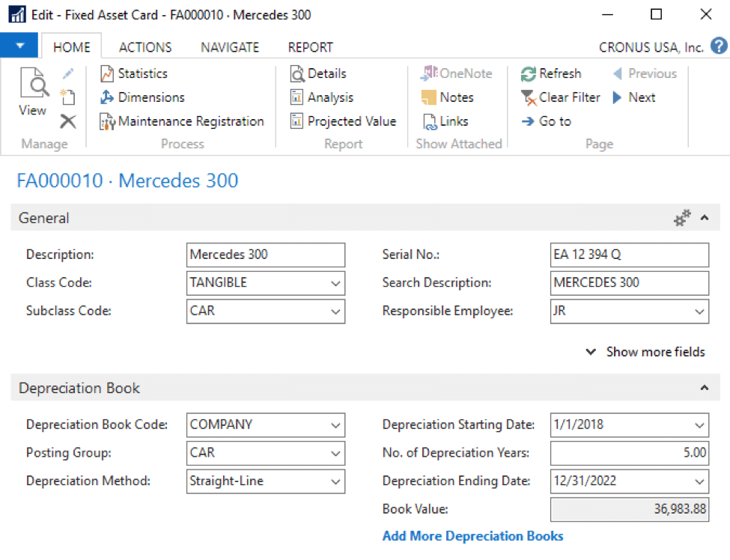
Task: Click the Search Description input field
Action: click(x=630, y=283)
